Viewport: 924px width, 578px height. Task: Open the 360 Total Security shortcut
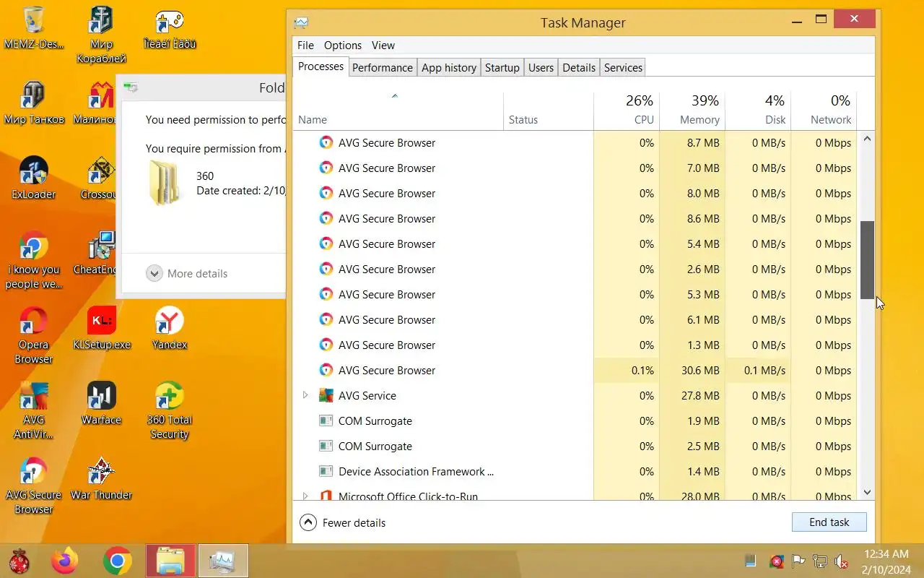pyautogui.click(x=170, y=411)
